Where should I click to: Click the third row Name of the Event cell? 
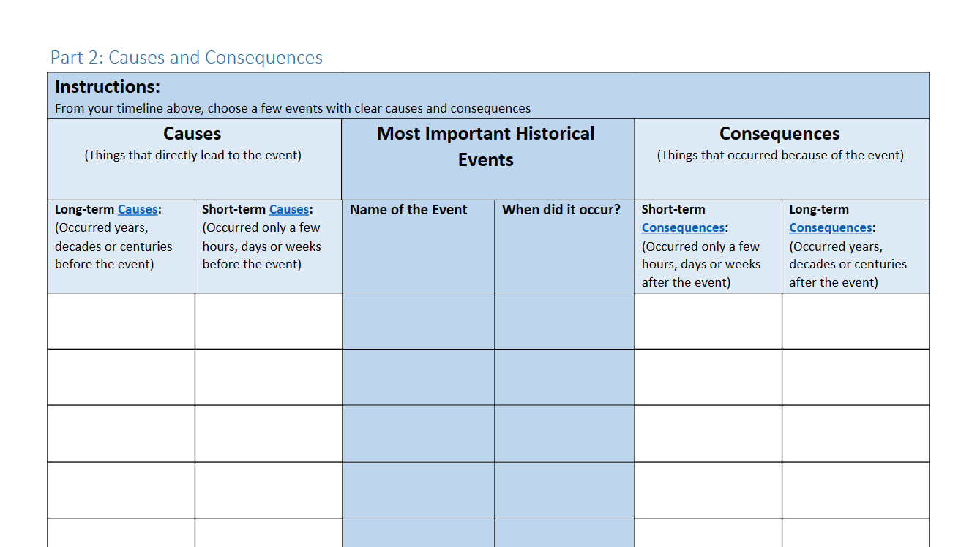coord(417,433)
